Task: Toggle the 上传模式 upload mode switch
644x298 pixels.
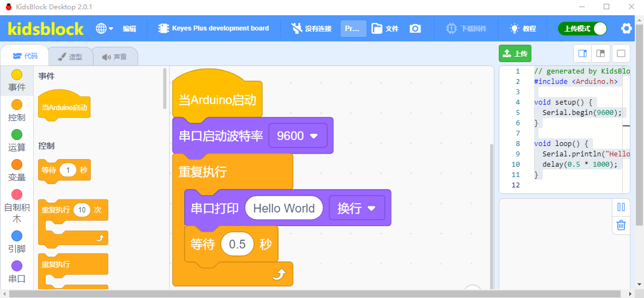Action: (582, 28)
